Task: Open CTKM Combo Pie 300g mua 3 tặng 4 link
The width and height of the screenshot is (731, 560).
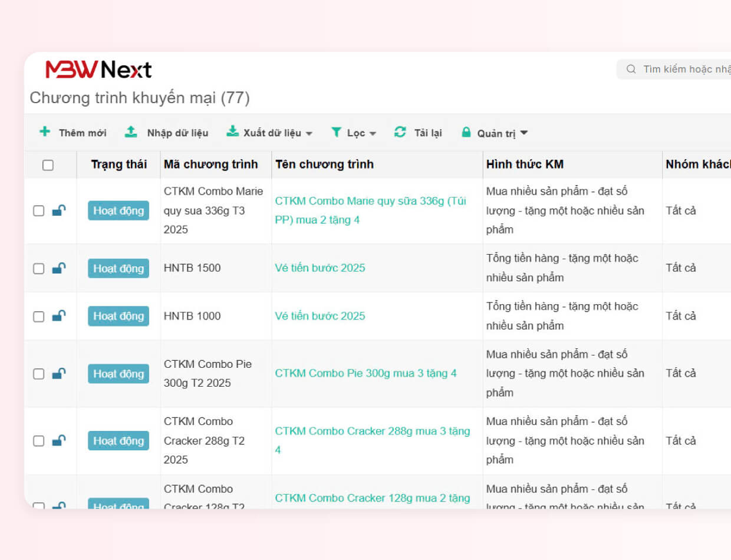Action: pos(365,373)
